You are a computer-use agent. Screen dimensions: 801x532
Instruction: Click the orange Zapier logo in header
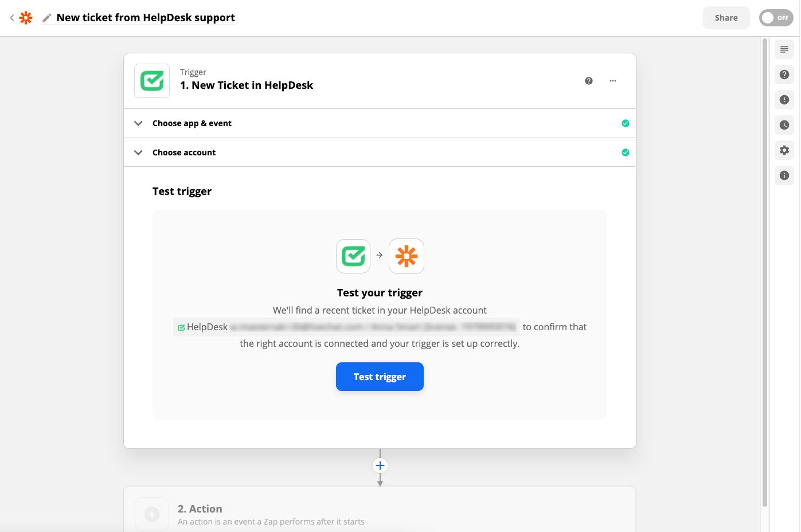(x=26, y=18)
